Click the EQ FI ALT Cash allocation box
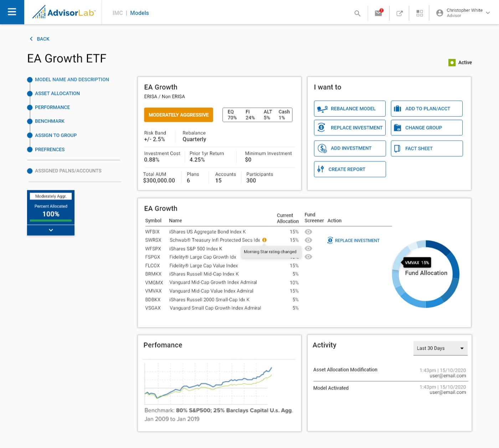 point(257,115)
